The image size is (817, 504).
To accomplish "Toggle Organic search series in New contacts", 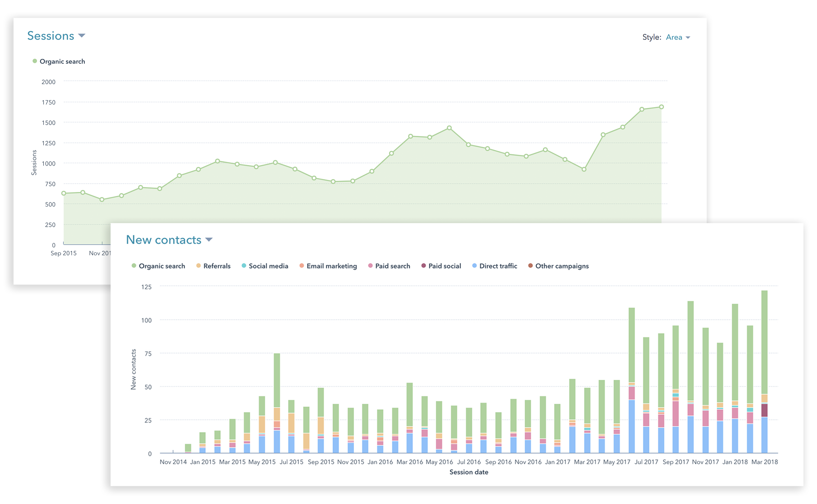I will pyautogui.click(x=162, y=266).
